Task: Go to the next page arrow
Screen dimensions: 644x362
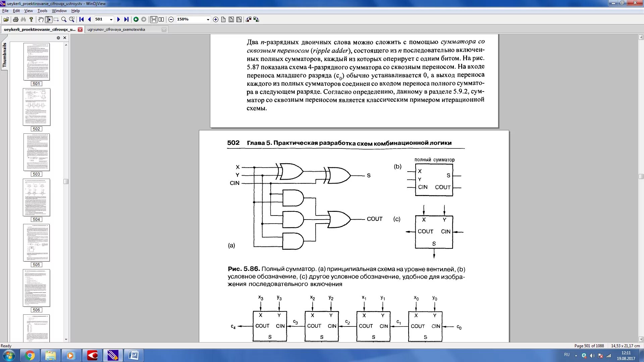Action: point(118,19)
